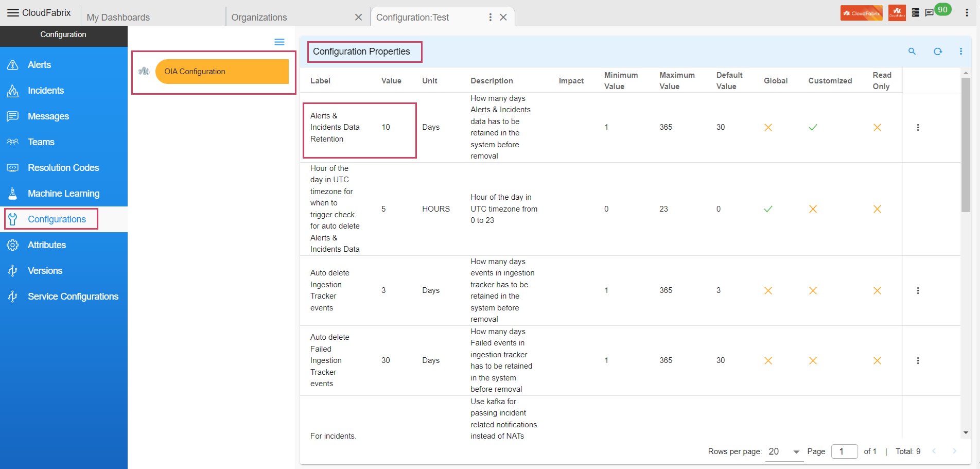The image size is (980, 469).
Task: Select the Messages icon
Action: (12, 116)
